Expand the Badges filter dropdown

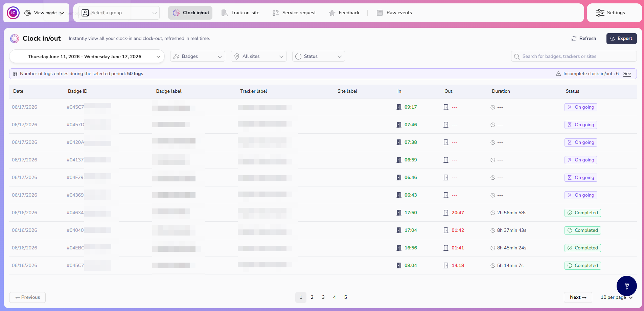pos(198,57)
